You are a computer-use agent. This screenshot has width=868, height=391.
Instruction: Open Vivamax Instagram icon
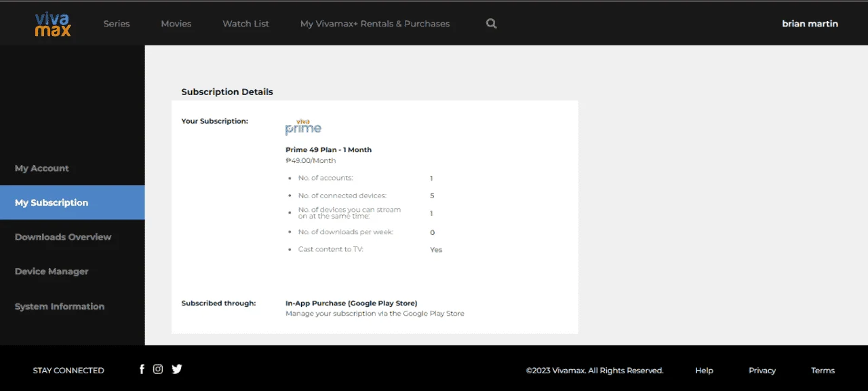[158, 369]
